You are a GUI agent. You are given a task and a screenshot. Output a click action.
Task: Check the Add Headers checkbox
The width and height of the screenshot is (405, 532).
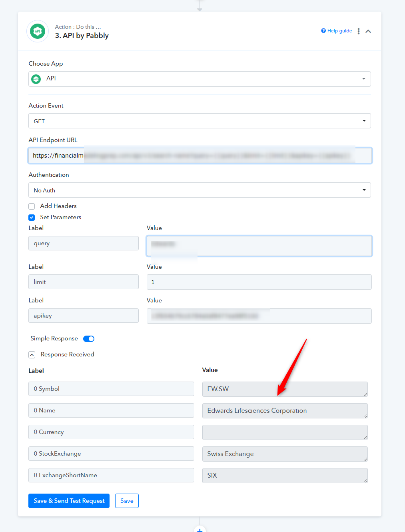click(32, 206)
